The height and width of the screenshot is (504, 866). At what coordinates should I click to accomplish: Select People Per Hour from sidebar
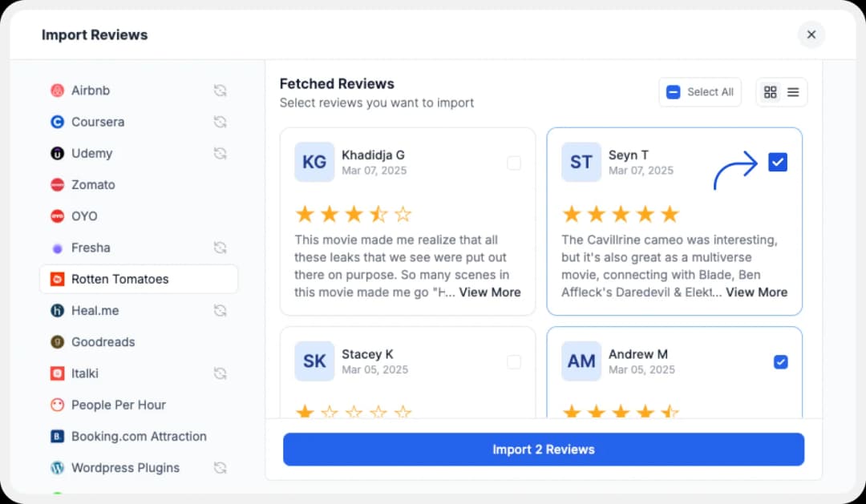(57, 405)
